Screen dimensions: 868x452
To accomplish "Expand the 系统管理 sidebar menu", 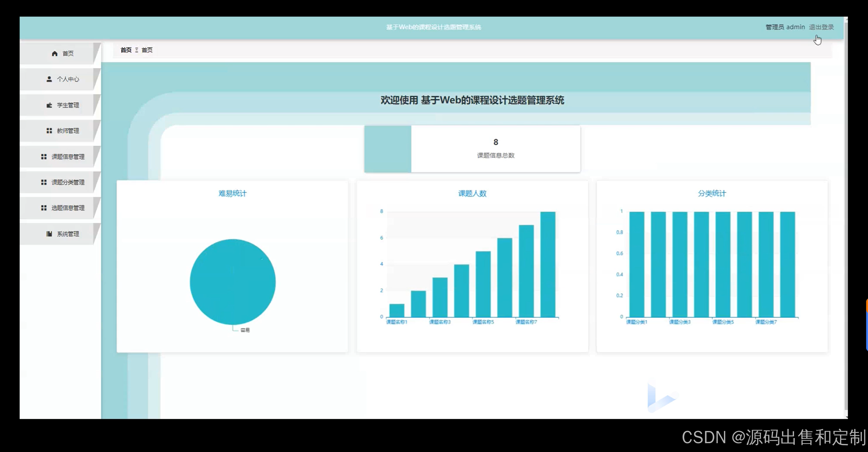I will tap(68, 234).
